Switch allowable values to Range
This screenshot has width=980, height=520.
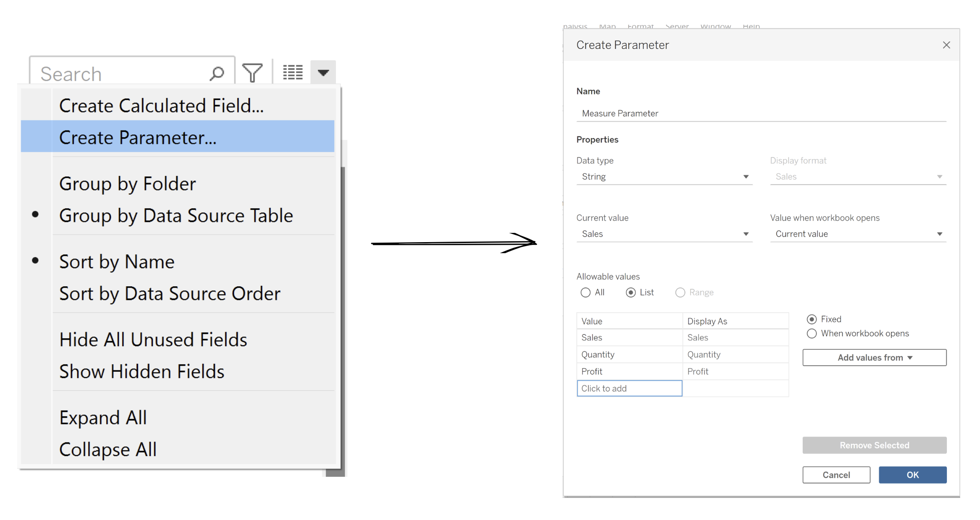coord(680,292)
